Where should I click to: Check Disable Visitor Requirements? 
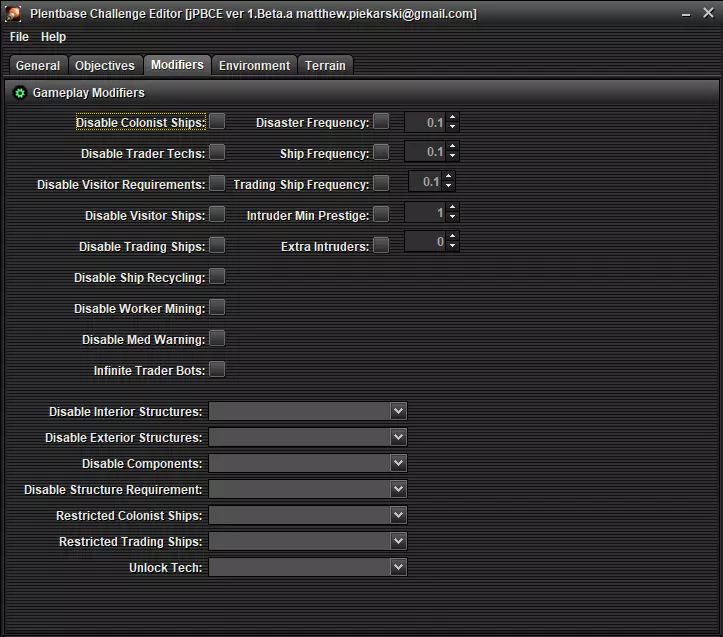tap(217, 183)
